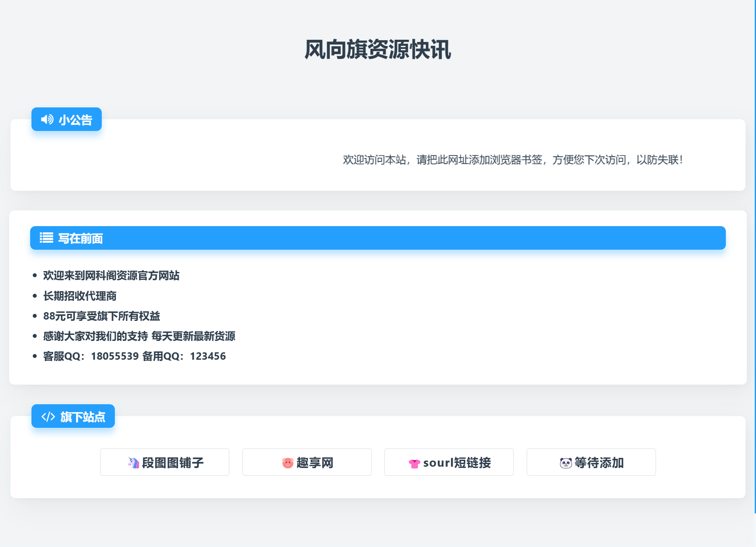This screenshot has width=756, height=547.
Task: Click the pink shirt emoji on sourl短链接
Action: tap(414, 463)
